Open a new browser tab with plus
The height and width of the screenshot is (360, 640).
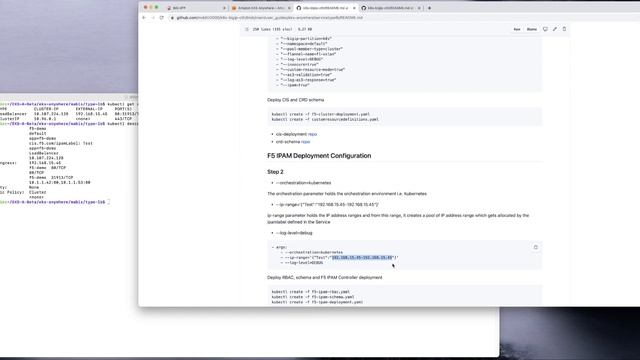coord(429,8)
